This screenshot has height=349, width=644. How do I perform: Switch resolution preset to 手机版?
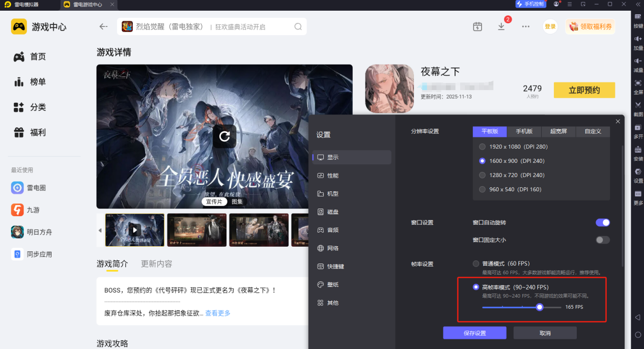(524, 131)
